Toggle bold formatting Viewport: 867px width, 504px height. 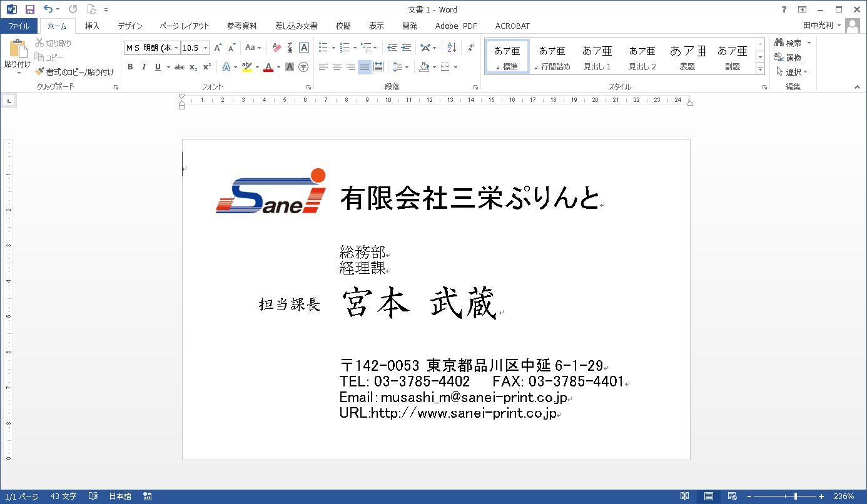pos(130,67)
